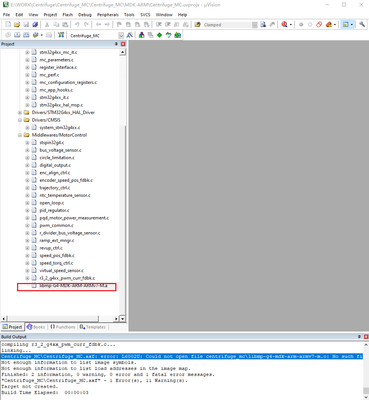Toggle the Build Output panel pin
Screen dimensions: 369x400
[x=359, y=337]
